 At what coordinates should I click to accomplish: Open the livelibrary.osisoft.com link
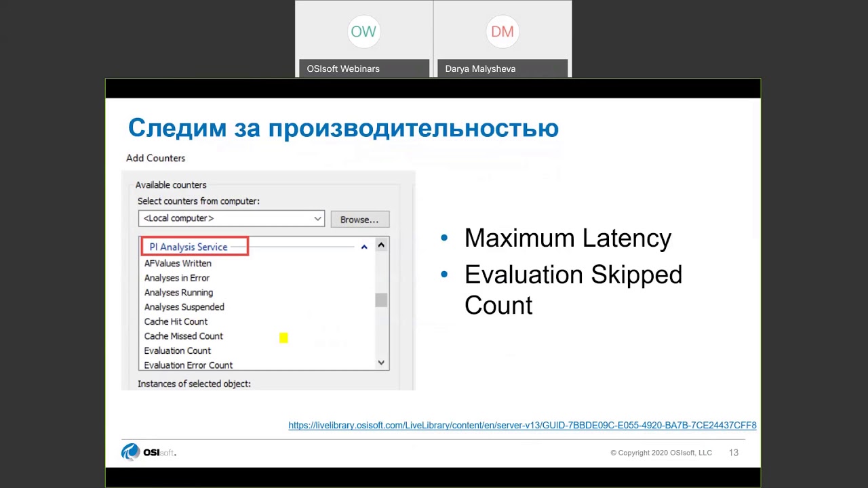tap(522, 426)
